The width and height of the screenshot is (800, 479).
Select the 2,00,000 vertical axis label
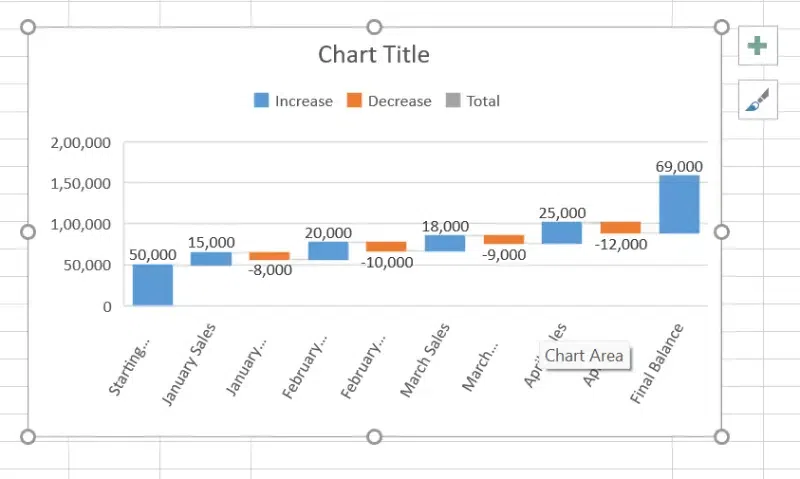click(x=81, y=143)
